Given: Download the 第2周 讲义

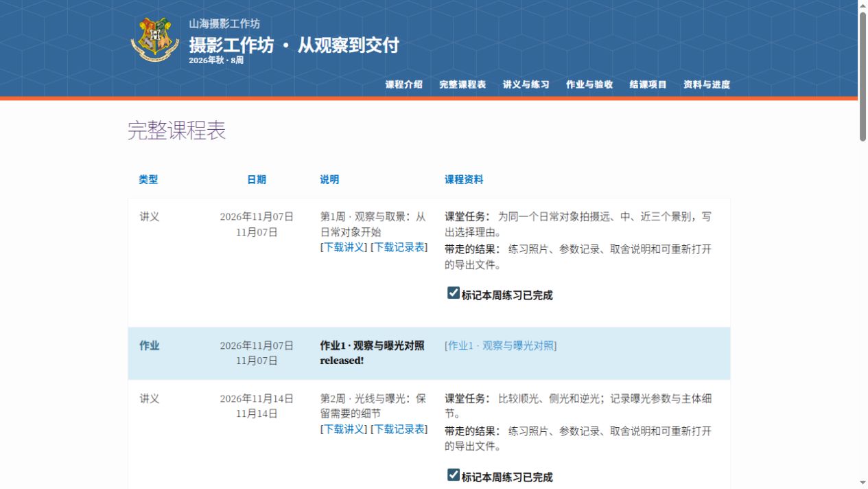Looking at the screenshot, I should (x=344, y=429).
